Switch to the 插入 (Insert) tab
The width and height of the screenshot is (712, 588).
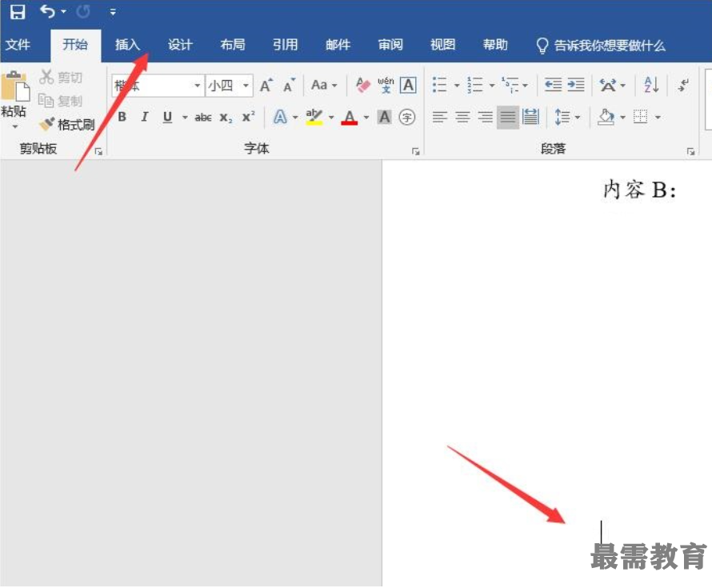(127, 45)
